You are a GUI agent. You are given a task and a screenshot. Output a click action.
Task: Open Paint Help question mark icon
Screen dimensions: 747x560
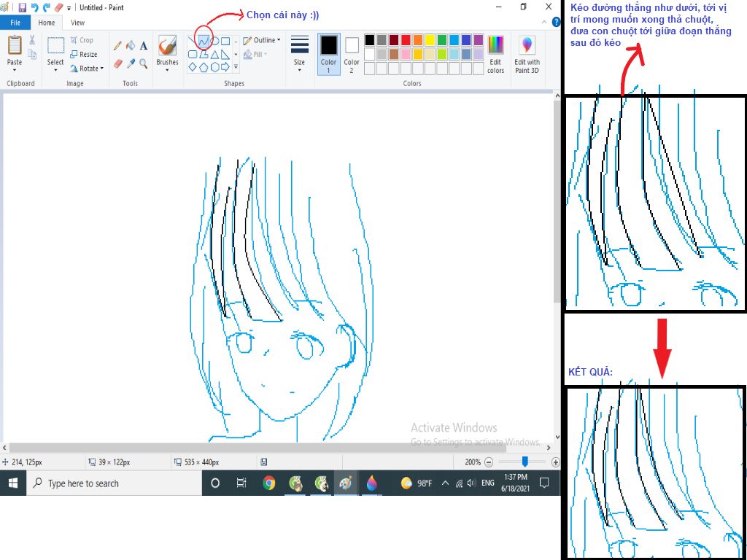click(x=556, y=22)
